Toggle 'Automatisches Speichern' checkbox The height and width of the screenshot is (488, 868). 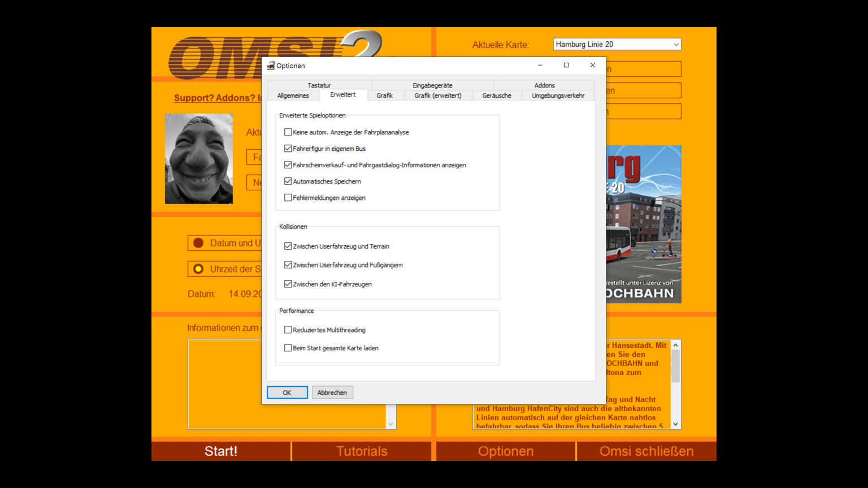pyautogui.click(x=288, y=181)
